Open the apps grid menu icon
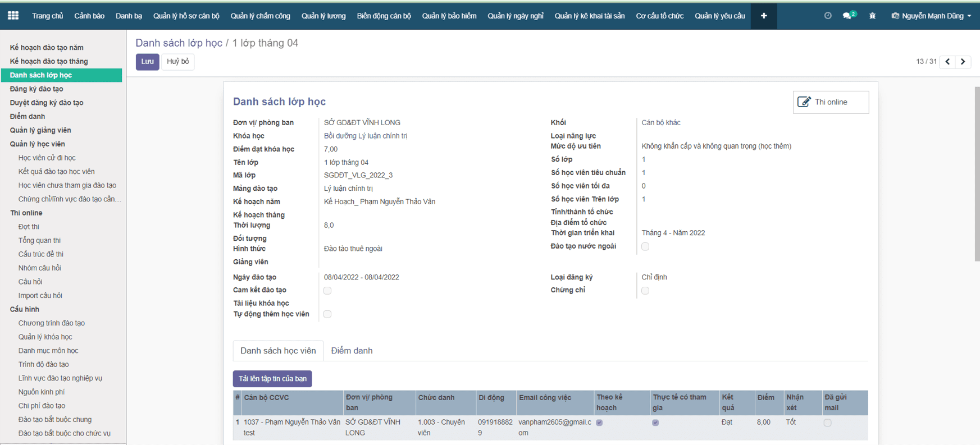The height and width of the screenshot is (445, 980). (13, 16)
